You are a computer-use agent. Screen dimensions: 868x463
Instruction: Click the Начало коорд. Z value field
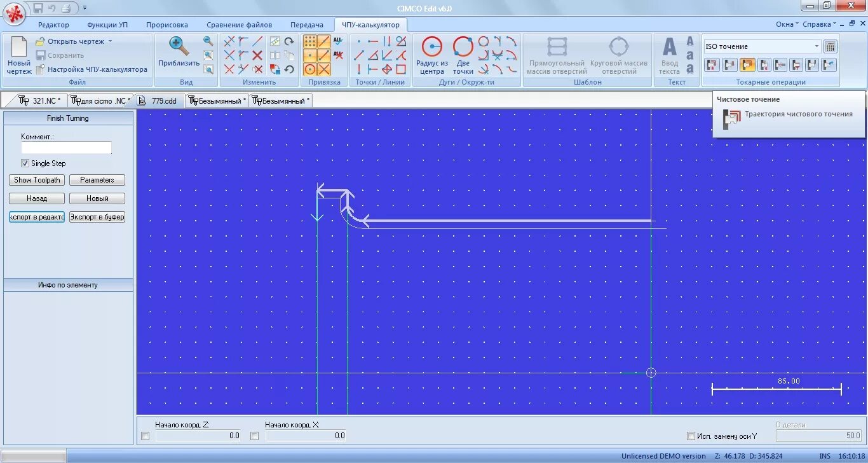(198, 436)
